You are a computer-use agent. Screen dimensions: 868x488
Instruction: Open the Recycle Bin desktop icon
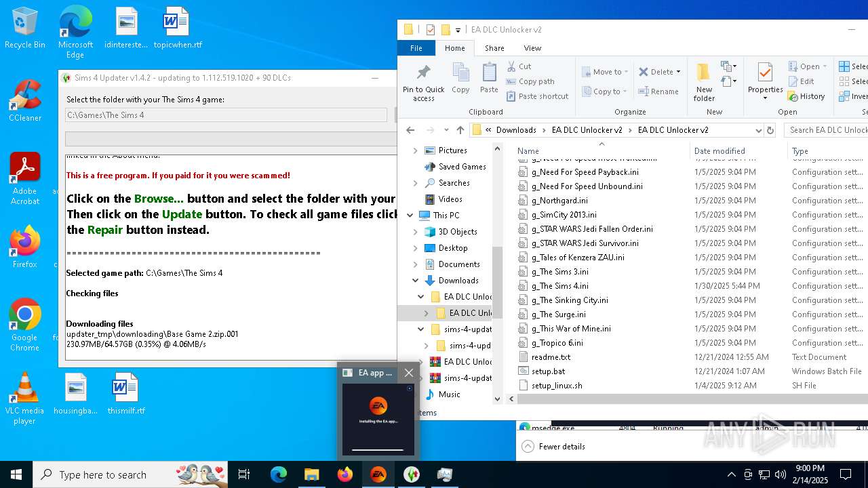[25, 28]
